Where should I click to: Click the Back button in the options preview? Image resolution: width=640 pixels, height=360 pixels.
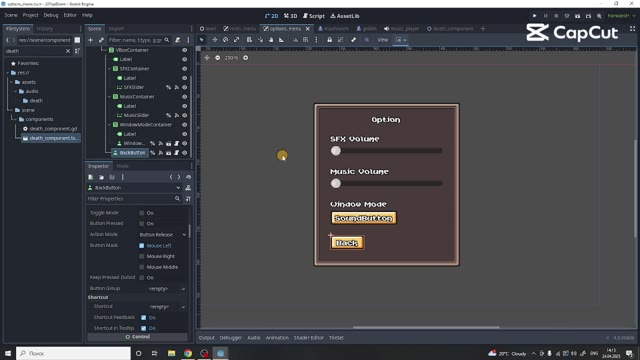point(347,243)
